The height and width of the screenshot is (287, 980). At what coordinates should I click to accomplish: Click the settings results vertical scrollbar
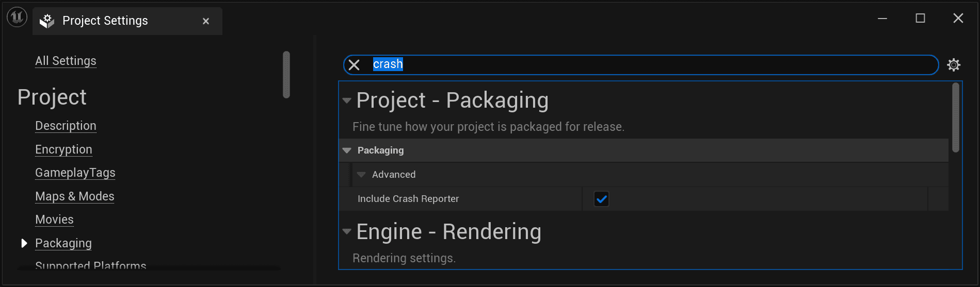tap(955, 117)
